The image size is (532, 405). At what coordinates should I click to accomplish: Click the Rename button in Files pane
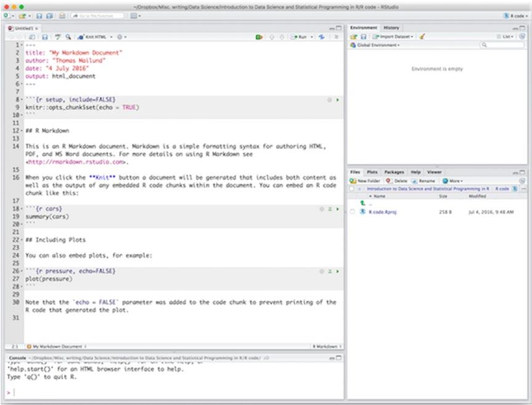coord(423,181)
